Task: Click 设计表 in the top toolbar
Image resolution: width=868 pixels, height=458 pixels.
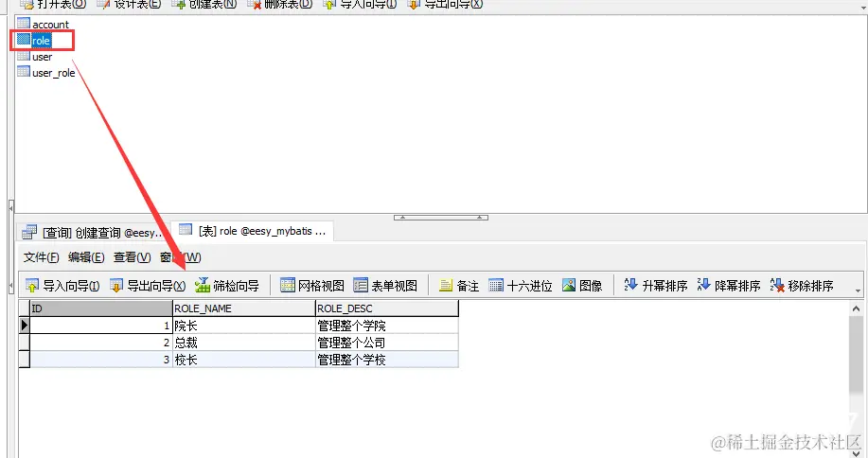Action: point(129,5)
